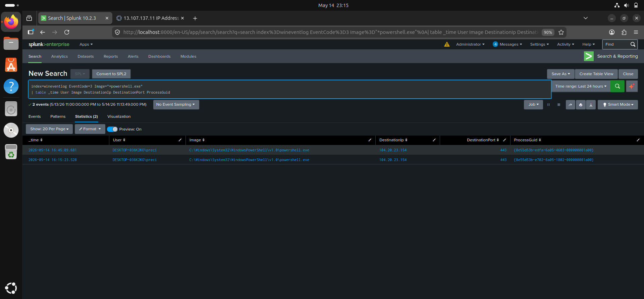Open the Ubuntu Software dock icon
644x299 pixels.
tap(11, 65)
